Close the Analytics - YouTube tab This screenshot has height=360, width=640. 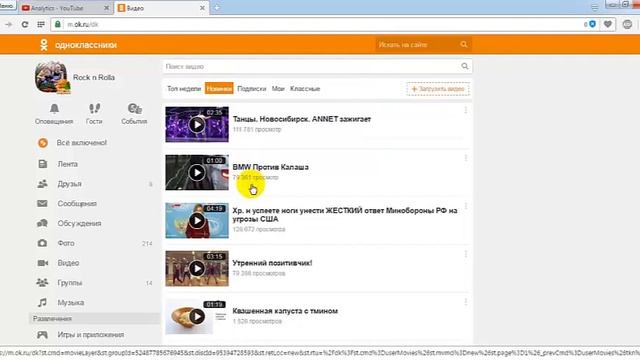tap(107, 8)
